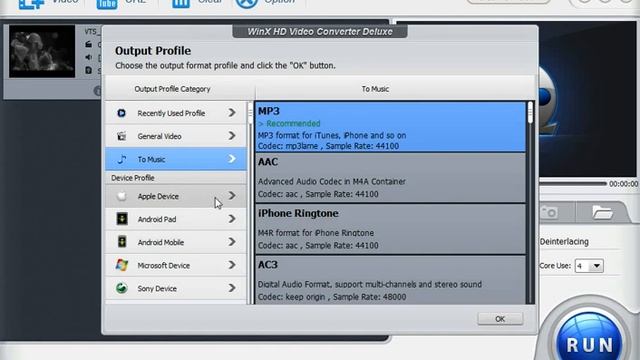Open the Core Use dropdown
Viewport: 640px width, 360px height.
point(589,266)
